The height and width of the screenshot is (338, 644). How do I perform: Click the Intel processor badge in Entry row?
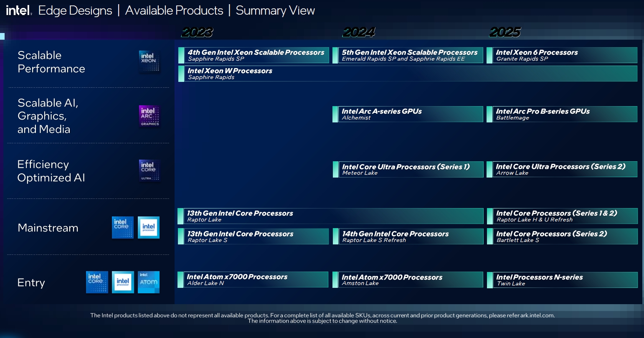pos(123,282)
